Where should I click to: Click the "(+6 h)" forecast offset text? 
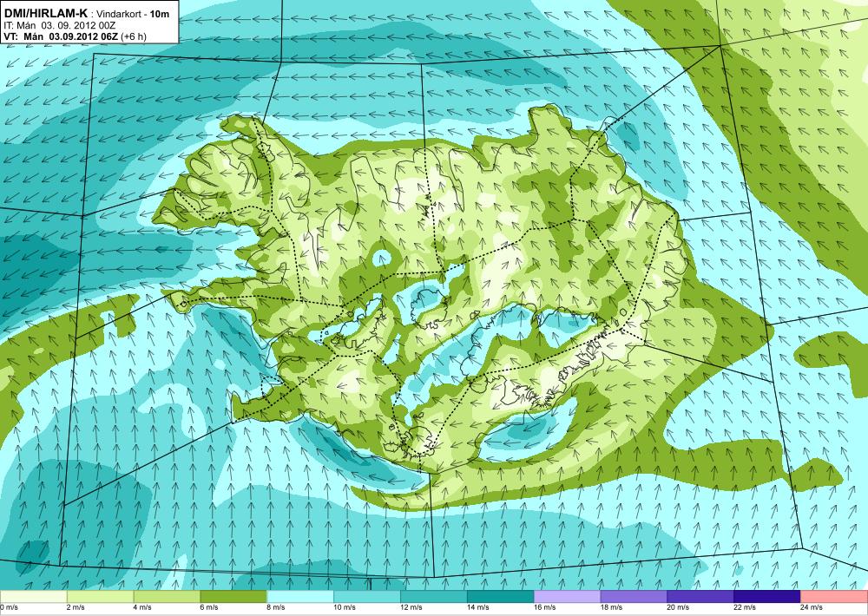point(135,36)
